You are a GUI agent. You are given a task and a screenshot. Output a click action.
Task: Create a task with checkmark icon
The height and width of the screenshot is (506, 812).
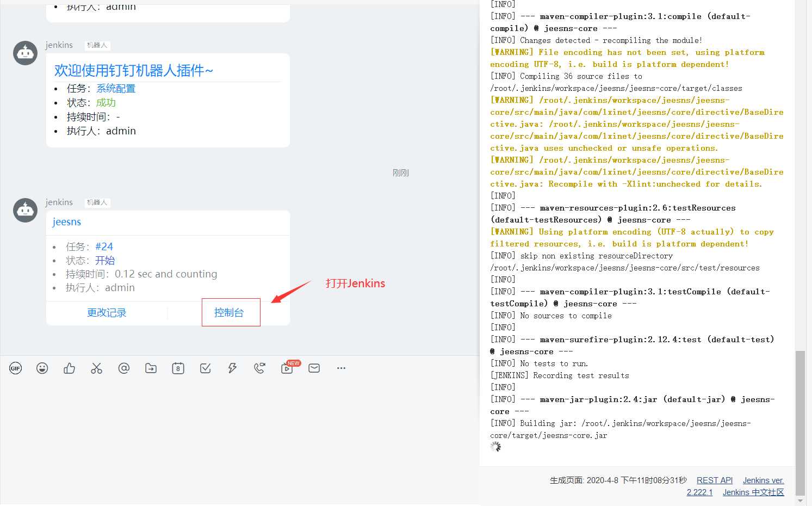[x=206, y=368]
